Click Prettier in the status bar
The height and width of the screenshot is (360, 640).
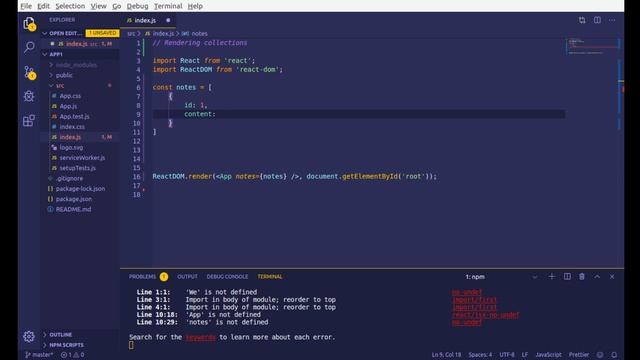pyautogui.click(x=579, y=355)
